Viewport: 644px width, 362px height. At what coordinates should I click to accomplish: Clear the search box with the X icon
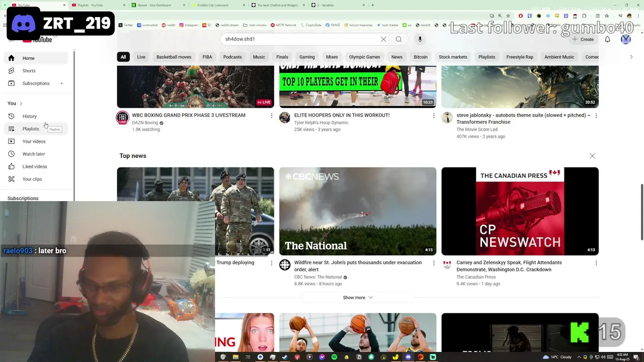click(x=383, y=39)
